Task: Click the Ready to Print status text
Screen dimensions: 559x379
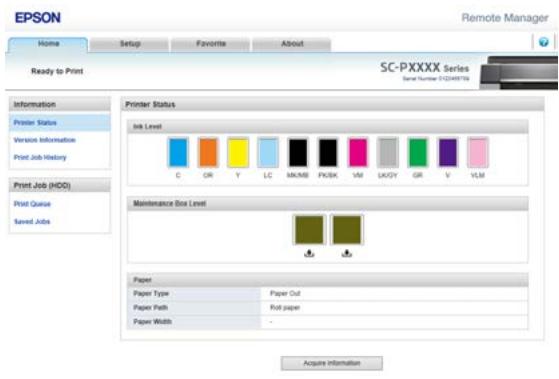Action: (x=57, y=71)
